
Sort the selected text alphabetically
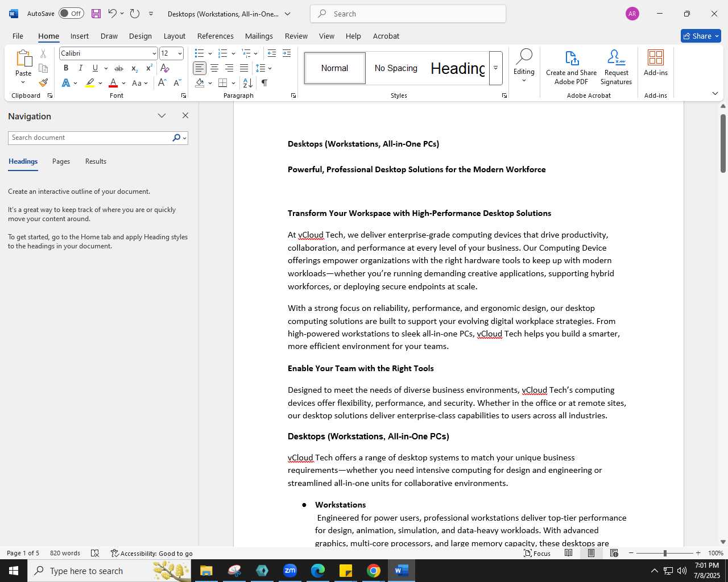pos(248,83)
